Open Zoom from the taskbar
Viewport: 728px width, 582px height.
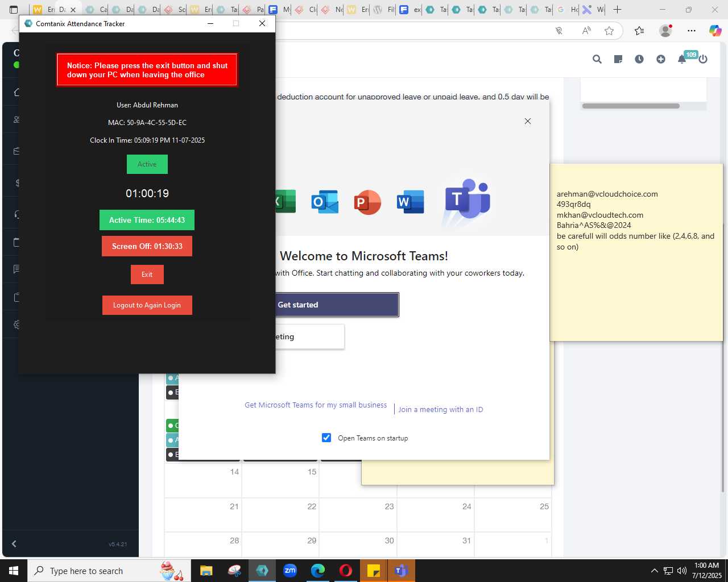[290, 571]
